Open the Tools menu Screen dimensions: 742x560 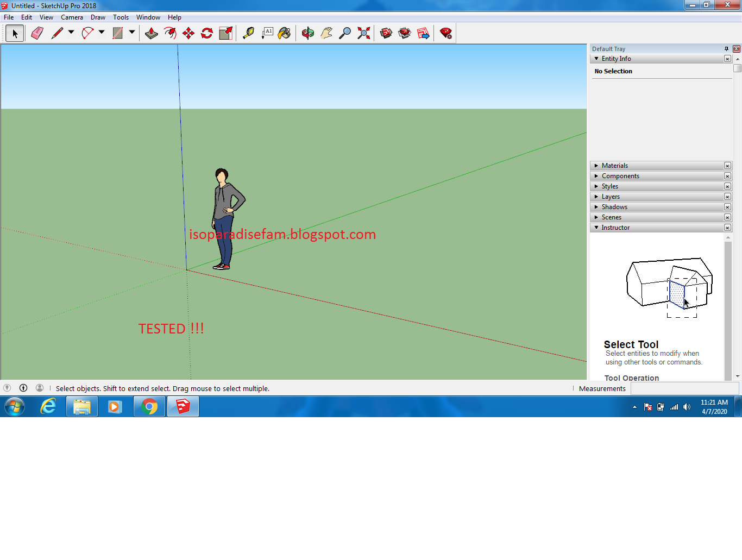pyautogui.click(x=121, y=17)
